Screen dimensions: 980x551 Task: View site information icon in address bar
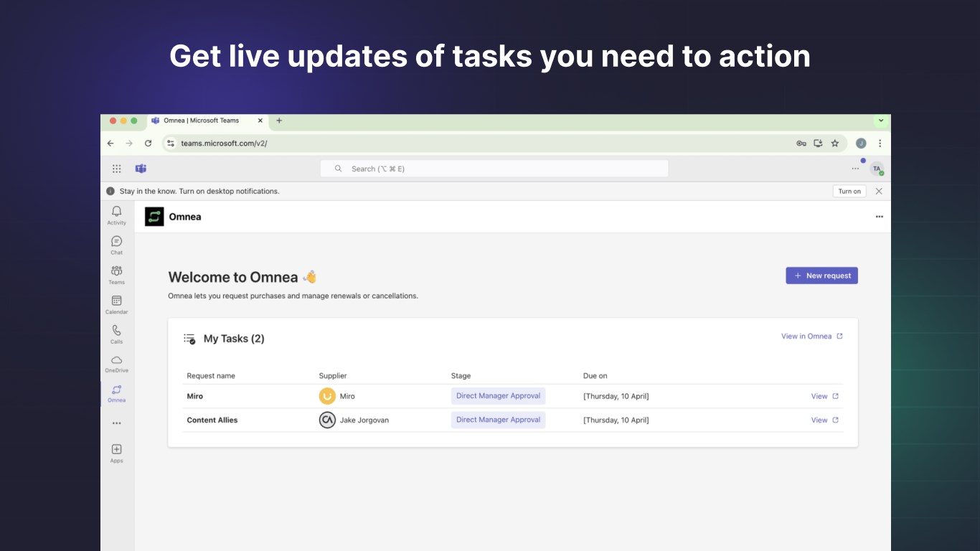[x=171, y=143]
